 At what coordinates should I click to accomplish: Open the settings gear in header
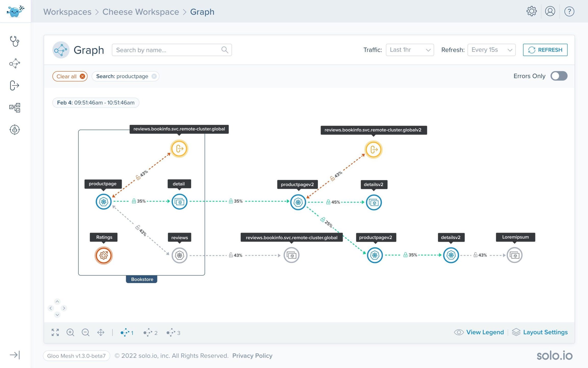coord(531,11)
